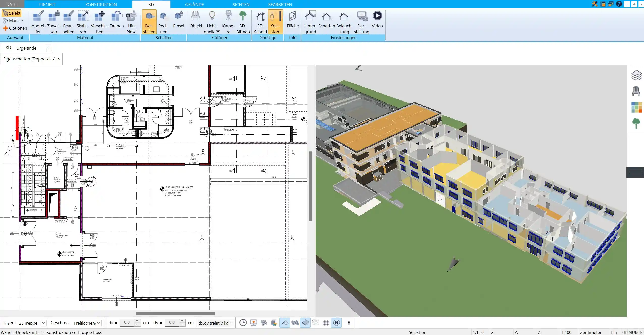Open the Geschoss Freiflächen dropdown

pyautogui.click(x=99, y=323)
